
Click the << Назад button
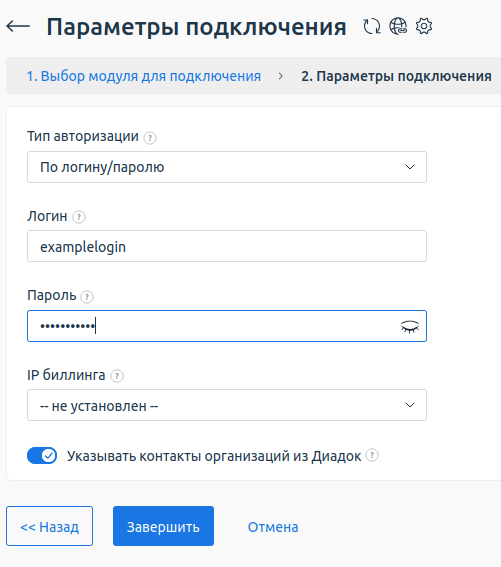[x=50, y=526]
